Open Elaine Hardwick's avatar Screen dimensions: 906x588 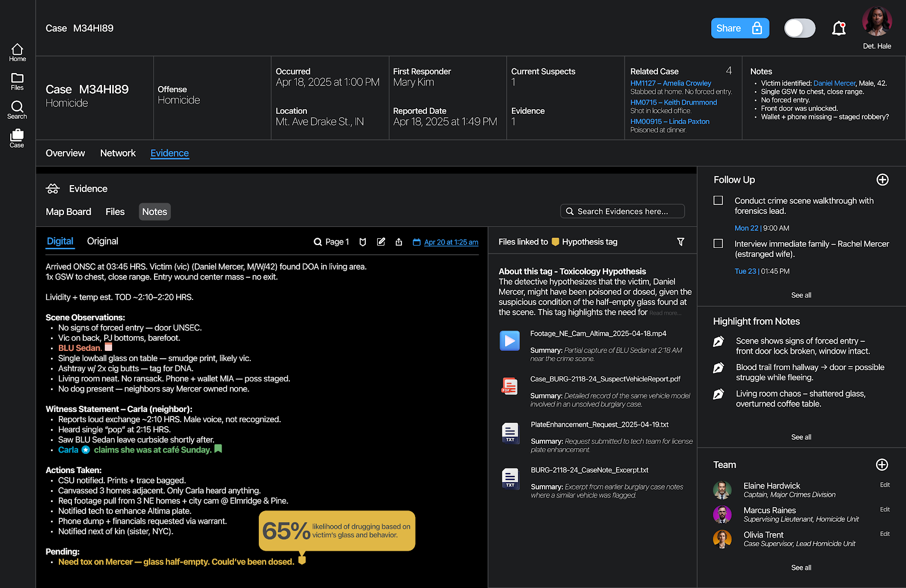[x=722, y=490]
